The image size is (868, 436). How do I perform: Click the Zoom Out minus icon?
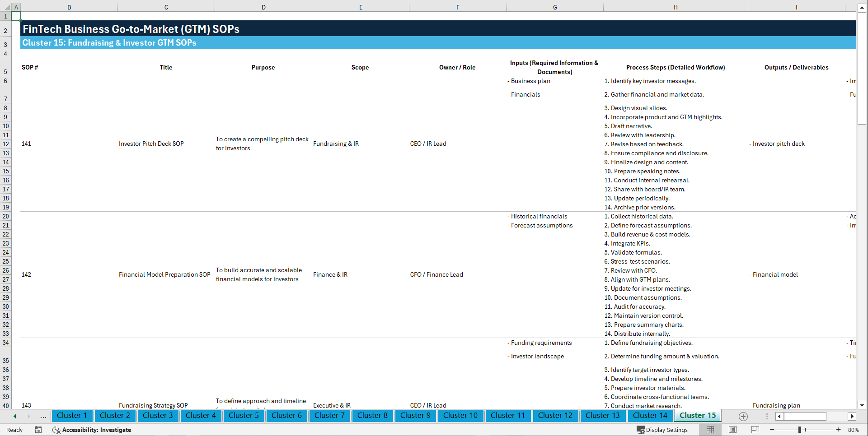click(x=772, y=430)
